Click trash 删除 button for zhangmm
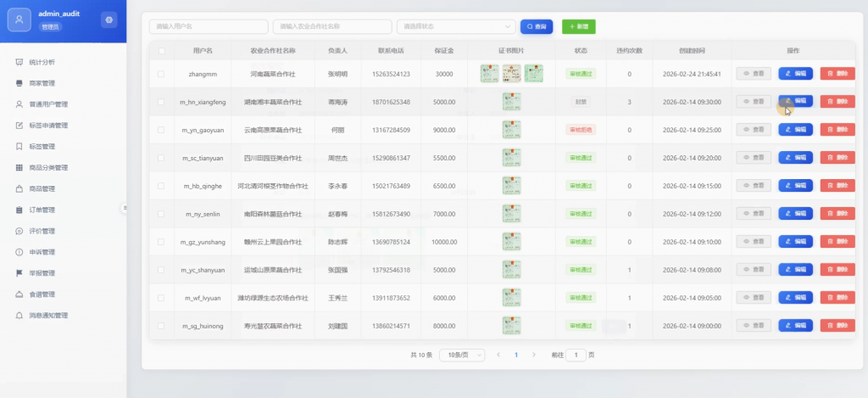 (x=837, y=74)
